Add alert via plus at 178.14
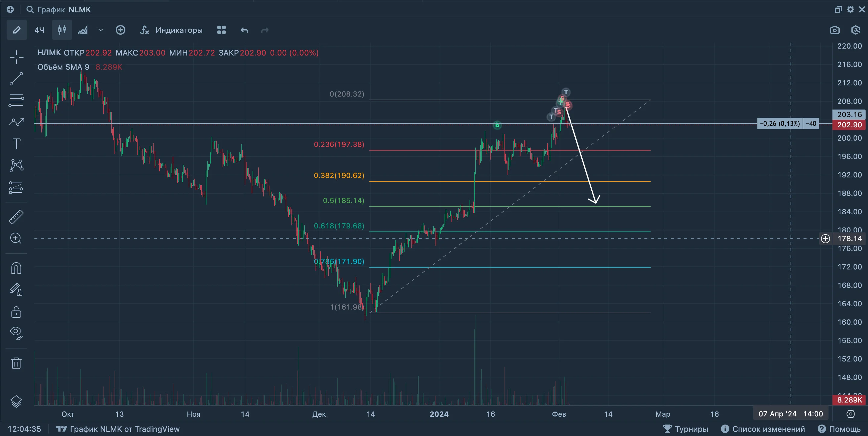868x436 pixels. pos(825,239)
